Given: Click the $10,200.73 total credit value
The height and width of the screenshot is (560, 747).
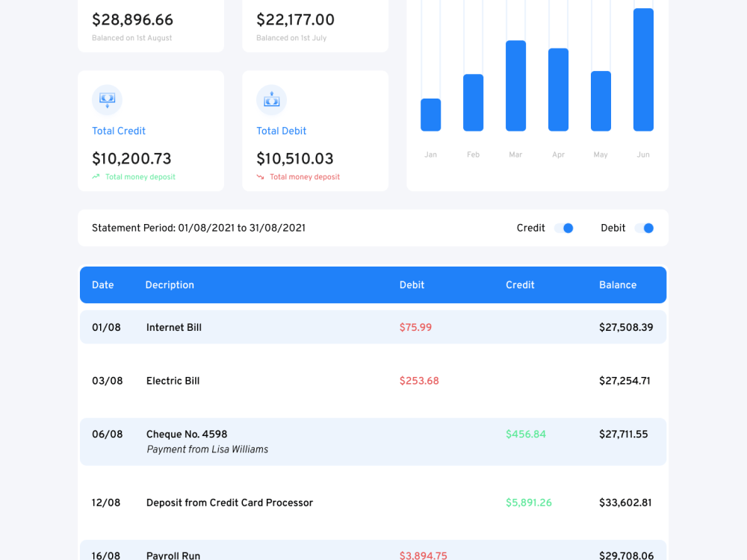Looking at the screenshot, I should 131,158.
